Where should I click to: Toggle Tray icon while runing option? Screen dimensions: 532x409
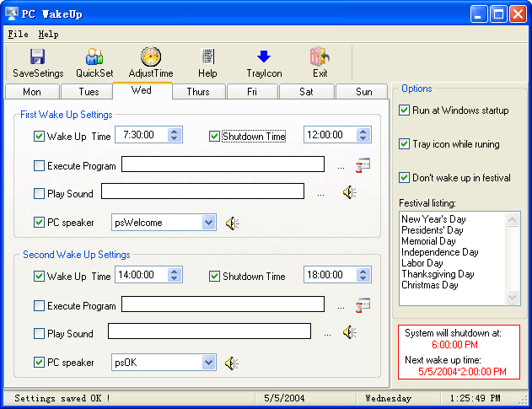tap(404, 144)
